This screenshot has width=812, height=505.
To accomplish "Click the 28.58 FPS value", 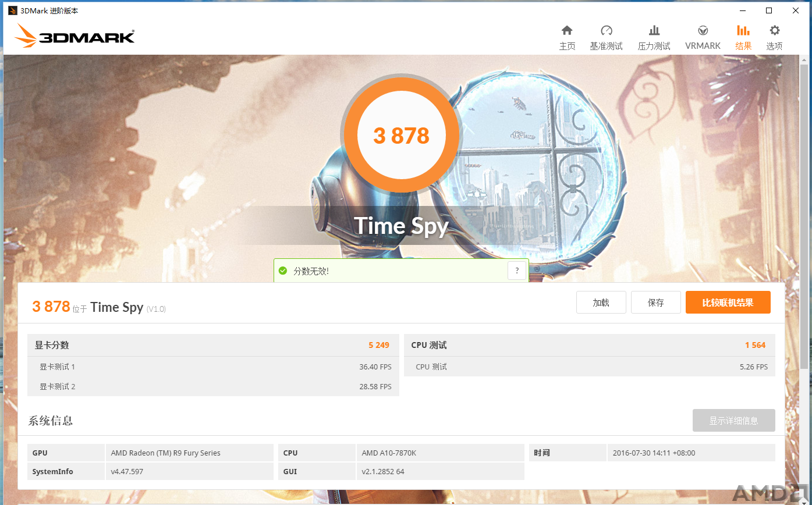I will (x=375, y=386).
